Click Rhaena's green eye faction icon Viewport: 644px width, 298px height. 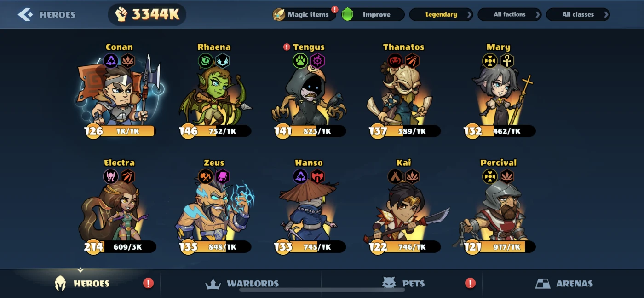(206, 61)
